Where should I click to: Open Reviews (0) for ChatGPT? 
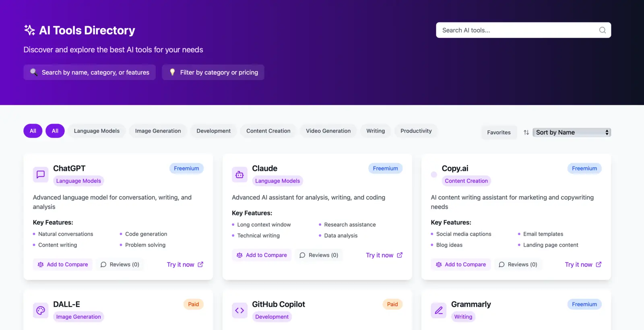(120, 264)
